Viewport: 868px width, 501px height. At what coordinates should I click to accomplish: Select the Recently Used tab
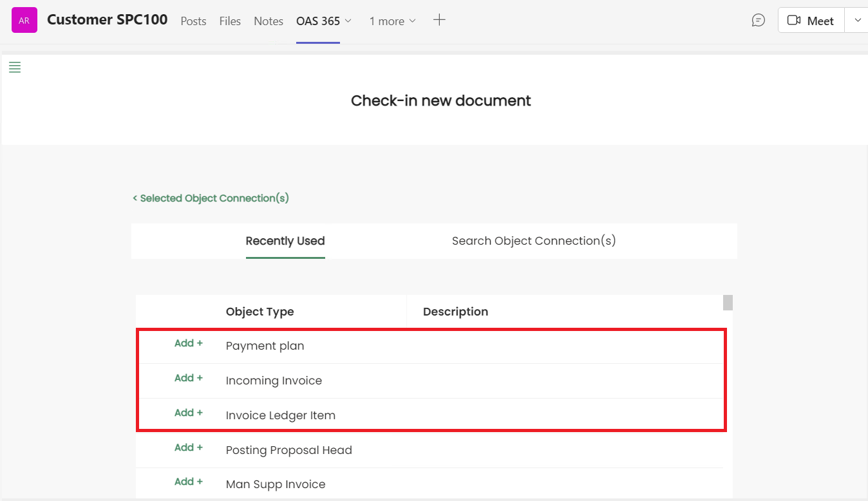tap(285, 241)
